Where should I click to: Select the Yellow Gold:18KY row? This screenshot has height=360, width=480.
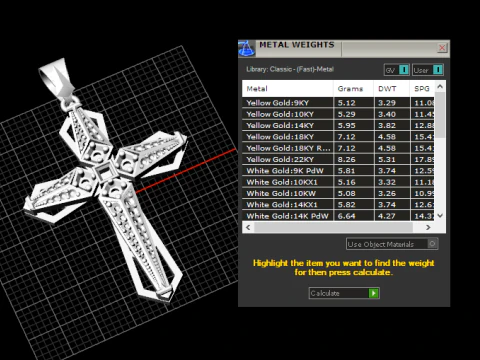pyautogui.click(x=338, y=137)
